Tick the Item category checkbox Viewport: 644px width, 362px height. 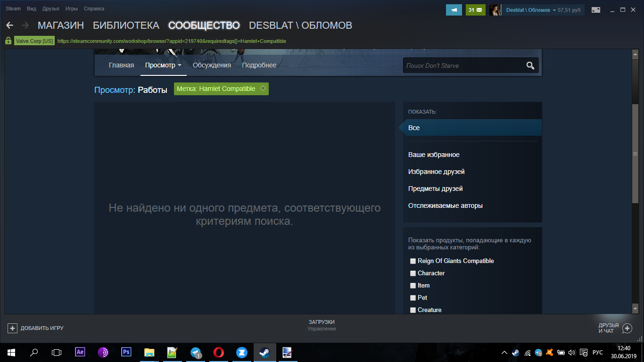[x=413, y=286]
